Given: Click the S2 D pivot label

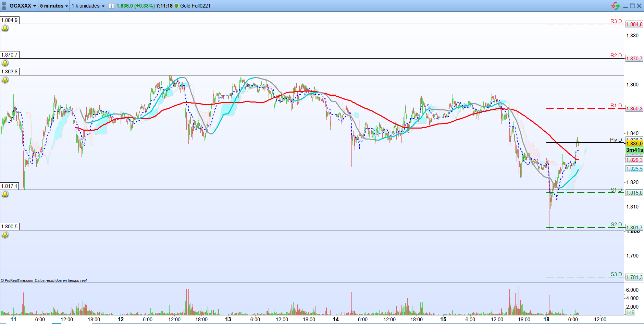Looking at the screenshot, I should point(616,225).
